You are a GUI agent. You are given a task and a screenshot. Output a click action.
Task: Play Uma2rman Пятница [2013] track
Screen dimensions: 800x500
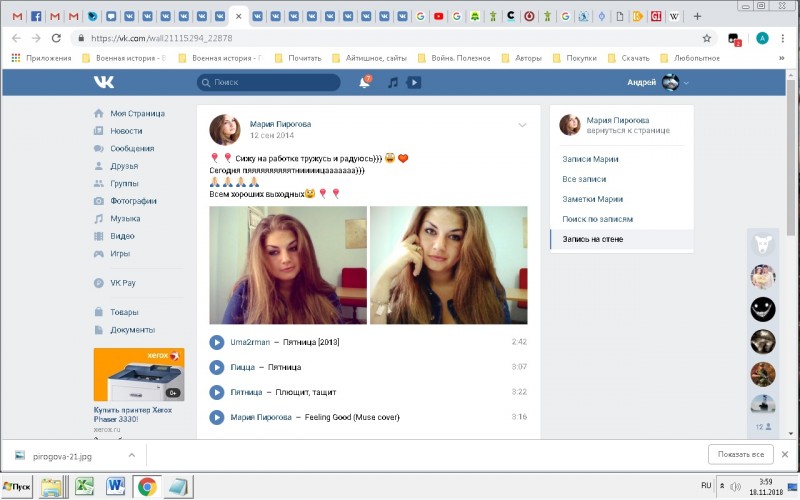pos(217,342)
